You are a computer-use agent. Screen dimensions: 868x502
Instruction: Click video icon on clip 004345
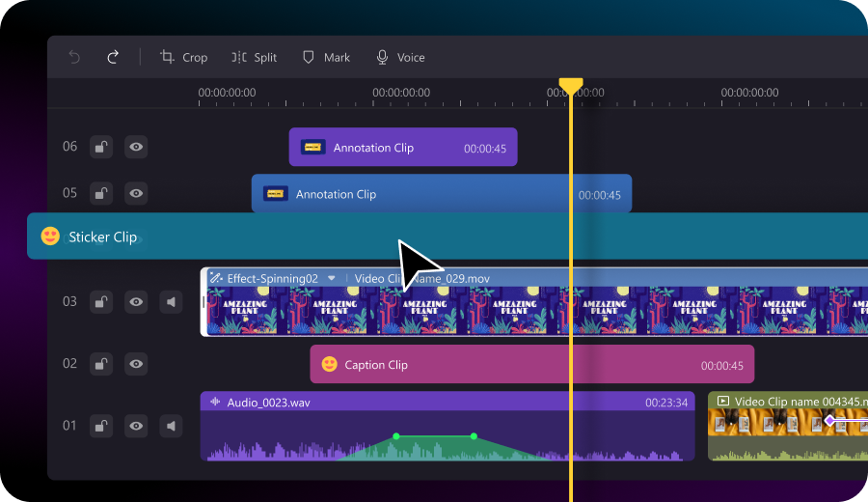723,401
